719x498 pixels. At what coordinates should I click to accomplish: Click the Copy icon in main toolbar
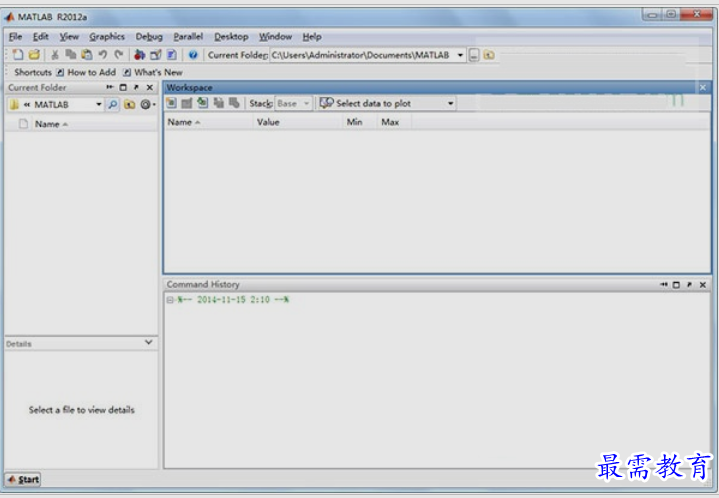pyautogui.click(x=71, y=55)
